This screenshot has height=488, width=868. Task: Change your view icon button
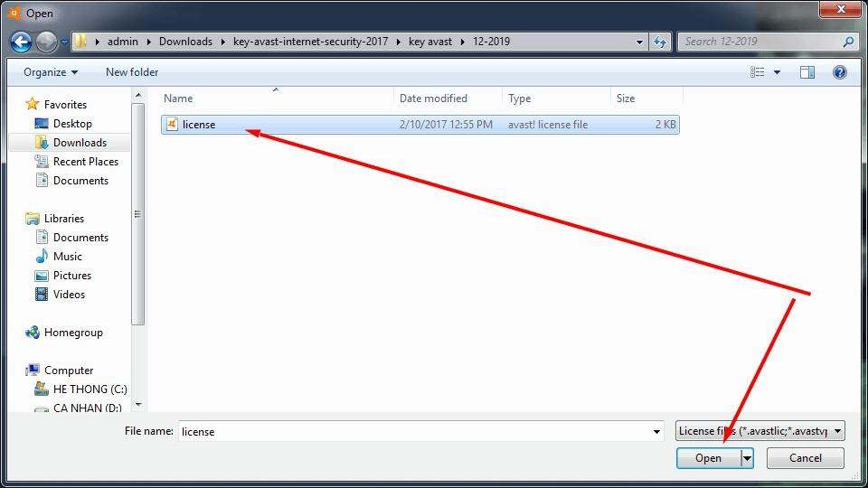(757, 72)
